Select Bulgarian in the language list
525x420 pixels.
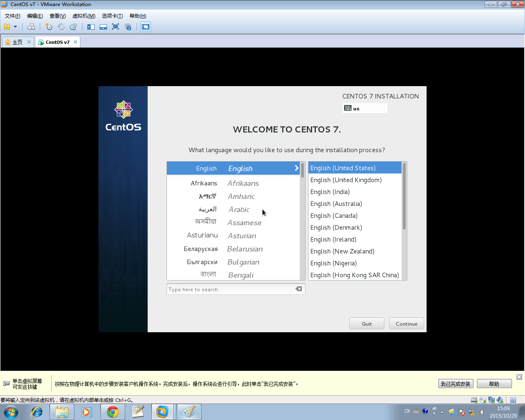[233, 262]
